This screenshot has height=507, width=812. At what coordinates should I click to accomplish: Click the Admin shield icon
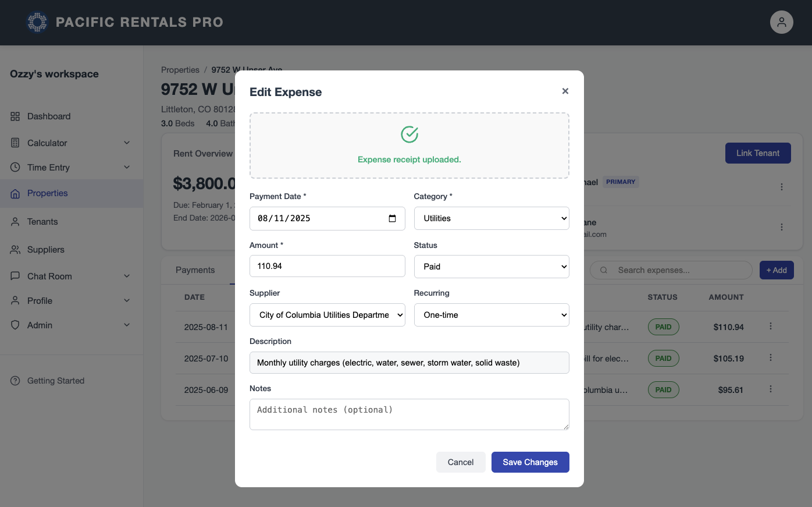click(x=15, y=325)
